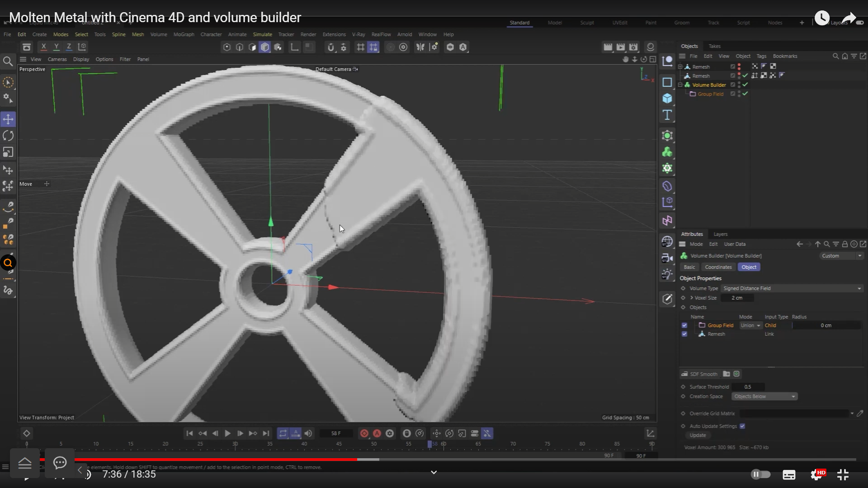
Task: Toggle YouTube autoplay switch
Action: (760, 474)
